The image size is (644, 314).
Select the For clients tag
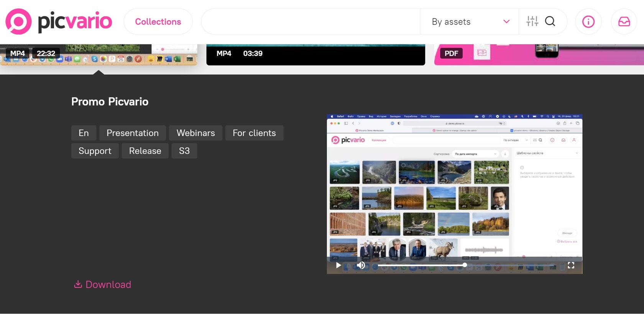(x=254, y=133)
